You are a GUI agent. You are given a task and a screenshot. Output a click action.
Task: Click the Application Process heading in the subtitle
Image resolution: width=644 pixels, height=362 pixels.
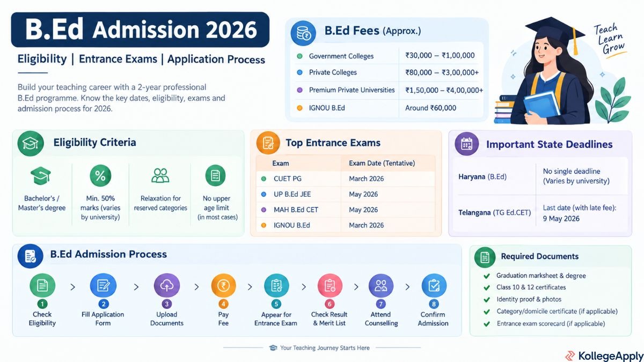[216, 59]
